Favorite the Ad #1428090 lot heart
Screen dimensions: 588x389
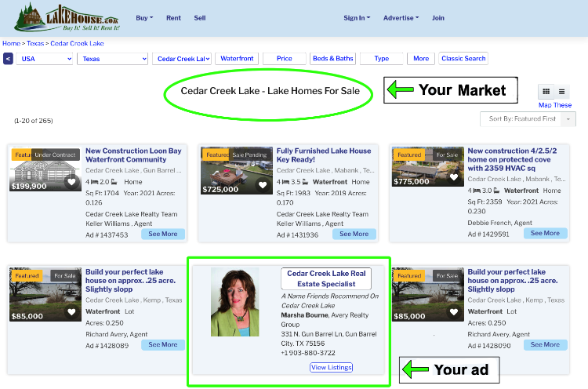(x=454, y=311)
